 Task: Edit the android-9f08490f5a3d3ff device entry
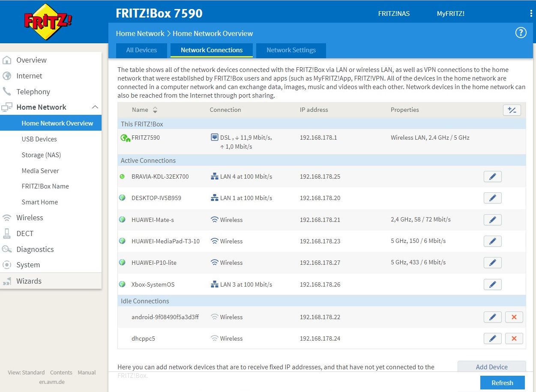coord(493,317)
